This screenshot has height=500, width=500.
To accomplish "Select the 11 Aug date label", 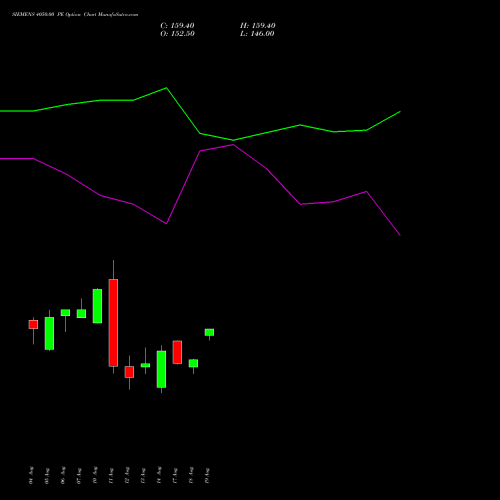I will pyautogui.click(x=111, y=475).
